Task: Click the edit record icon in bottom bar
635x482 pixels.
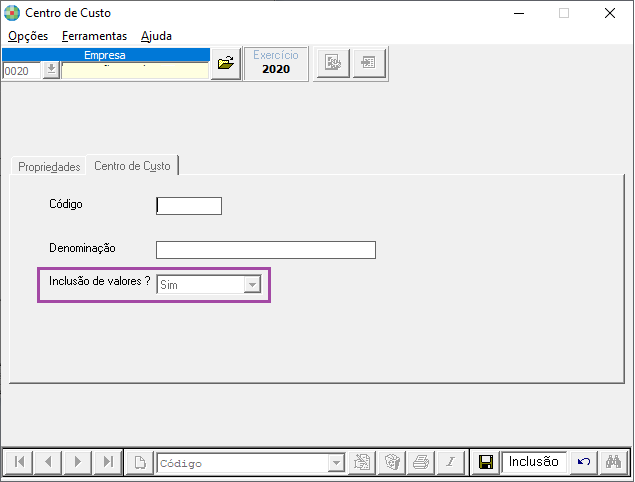Action: coord(362,462)
